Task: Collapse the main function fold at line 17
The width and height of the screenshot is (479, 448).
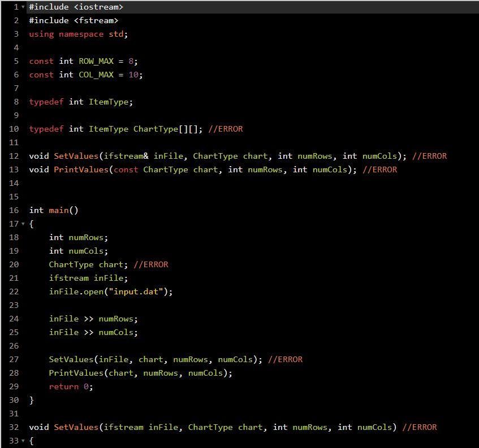Action: coord(23,224)
